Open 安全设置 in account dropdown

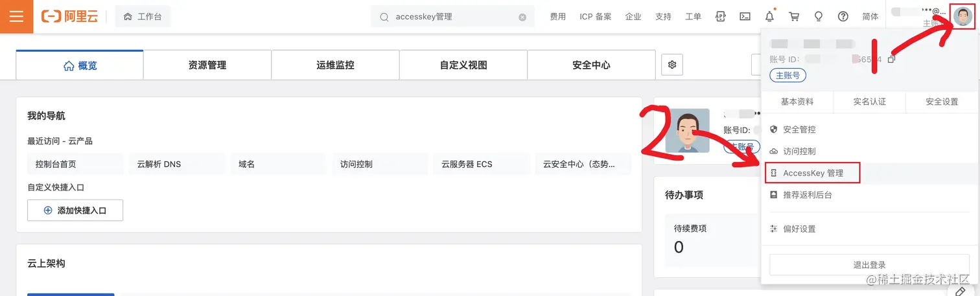[x=942, y=102]
